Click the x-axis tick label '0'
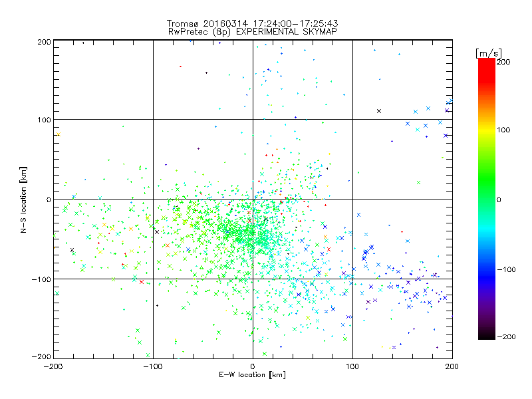 pyautogui.click(x=253, y=366)
